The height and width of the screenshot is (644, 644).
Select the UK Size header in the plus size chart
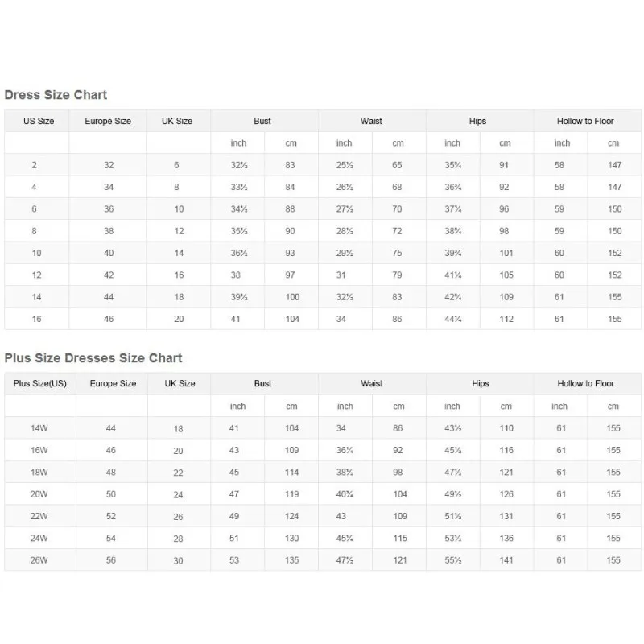point(180,383)
